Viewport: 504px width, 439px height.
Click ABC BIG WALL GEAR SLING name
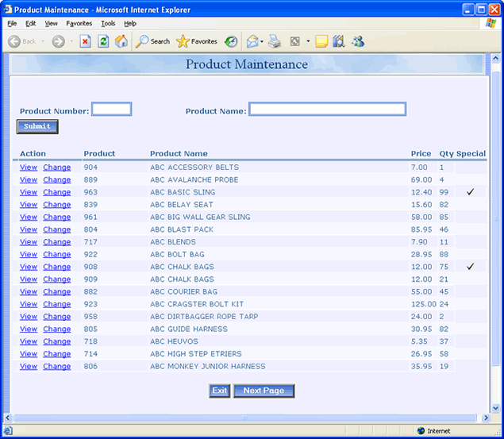click(x=200, y=218)
